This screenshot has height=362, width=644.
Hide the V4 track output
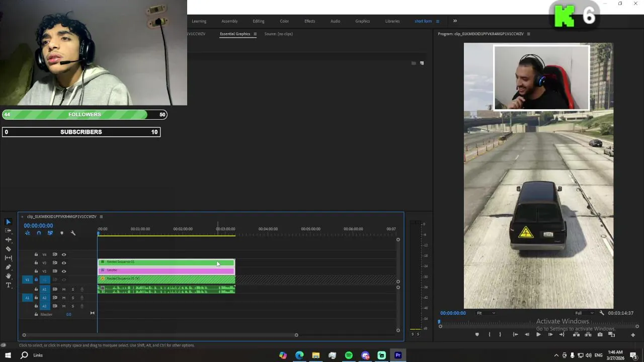pyautogui.click(x=64, y=254)
